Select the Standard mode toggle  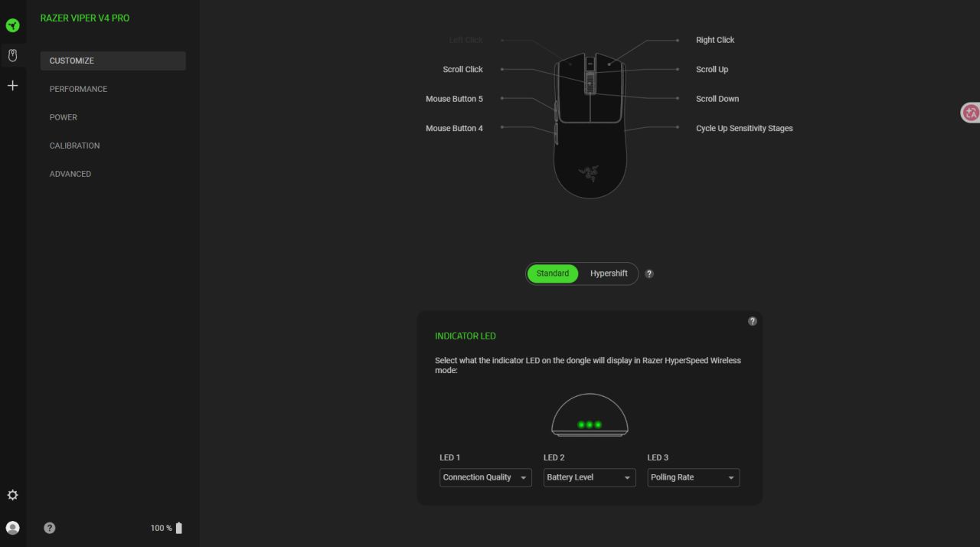click(x=553, y=273)
